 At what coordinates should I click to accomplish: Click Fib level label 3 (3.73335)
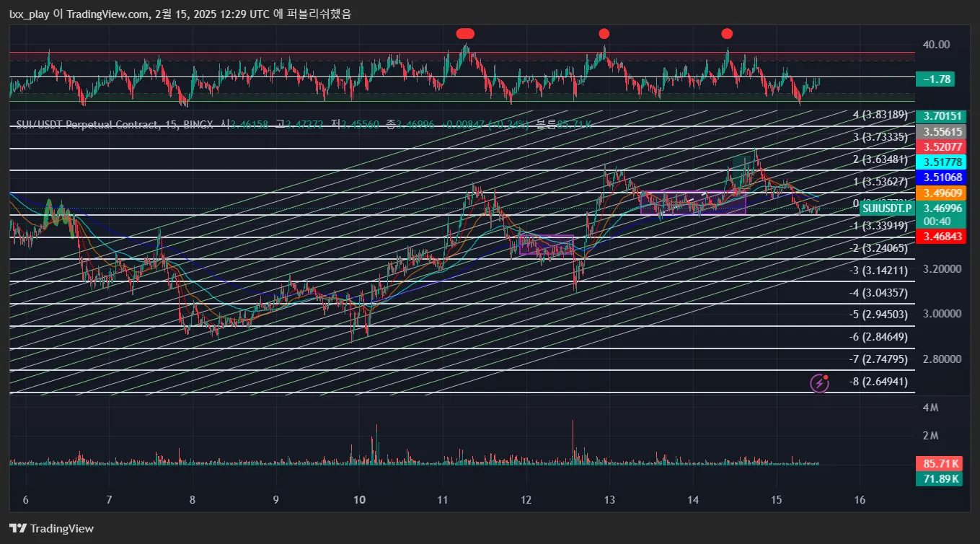(x=880, y=137)
